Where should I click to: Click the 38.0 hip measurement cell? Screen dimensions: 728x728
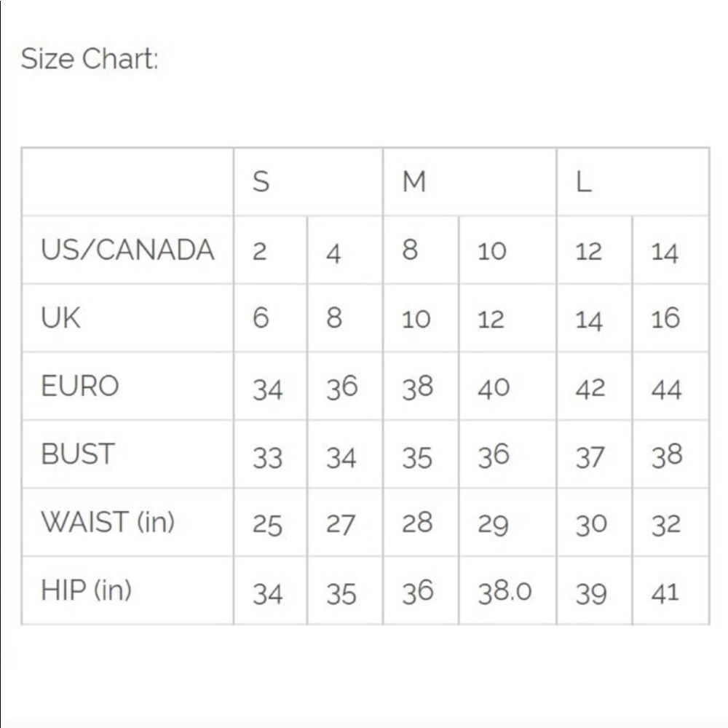(x=505, y=593)
